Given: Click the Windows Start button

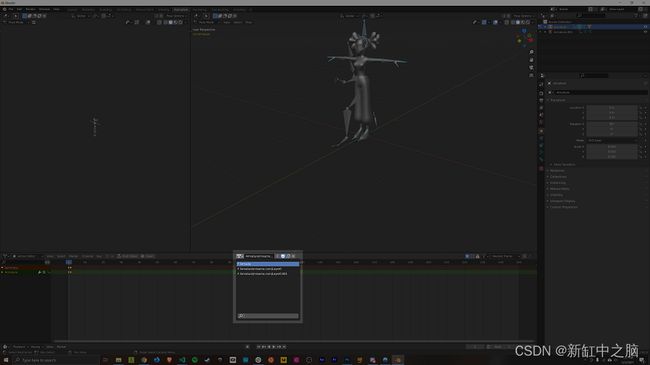Looking at the screenshot, I should (x=5, y=360).
